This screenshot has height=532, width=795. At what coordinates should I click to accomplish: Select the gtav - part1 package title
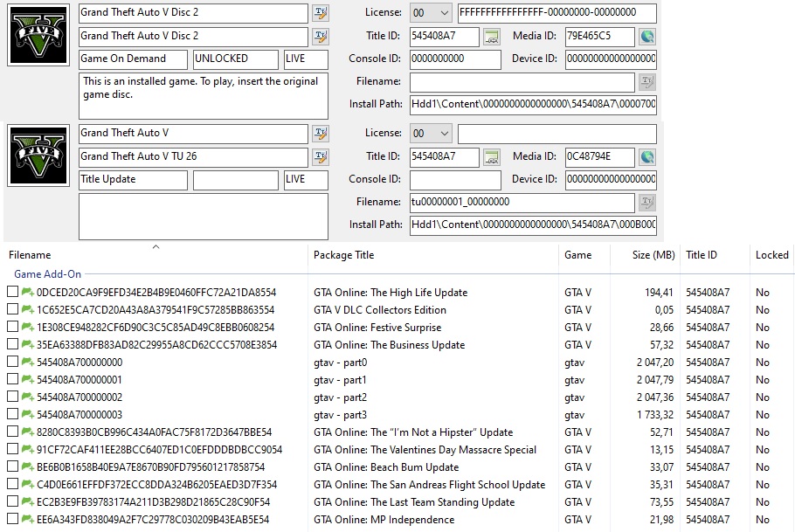click(340, 380)
